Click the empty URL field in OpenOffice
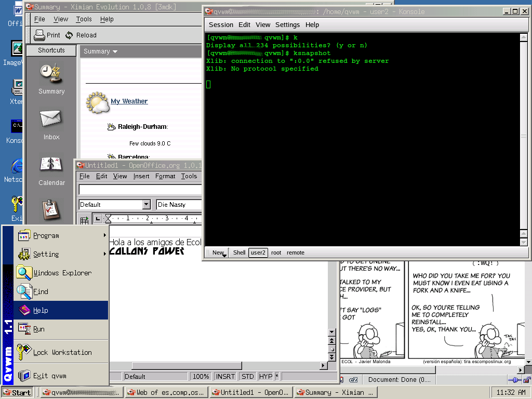 click(140, 190)
